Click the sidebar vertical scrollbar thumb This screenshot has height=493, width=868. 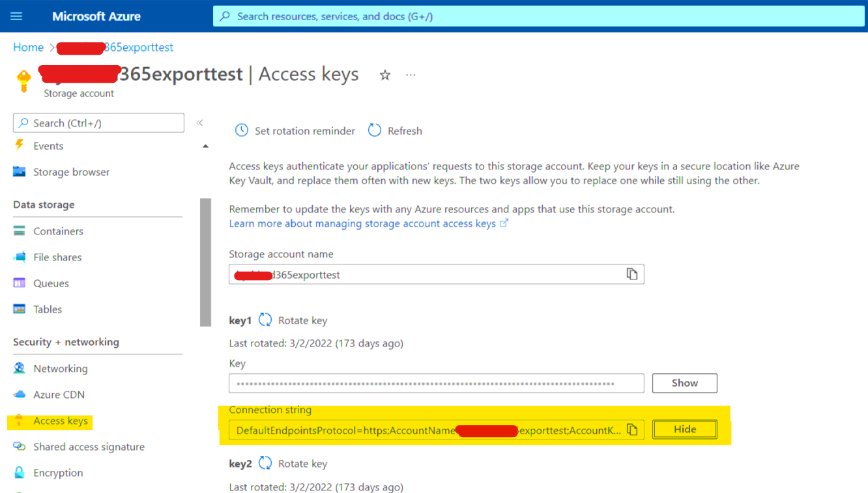206,262
